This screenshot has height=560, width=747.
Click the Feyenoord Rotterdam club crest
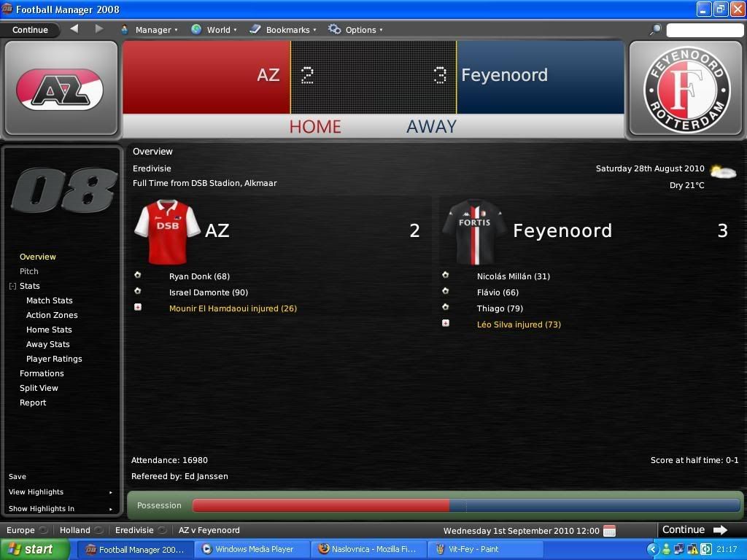pyautogui.click(x=686, y=90)
